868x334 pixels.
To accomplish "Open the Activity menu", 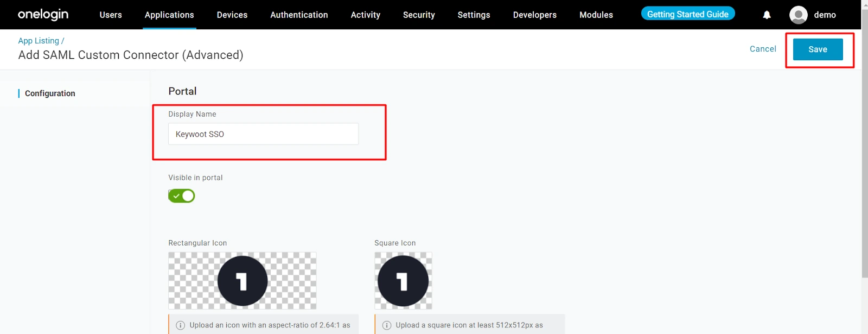I will point(366,15).
